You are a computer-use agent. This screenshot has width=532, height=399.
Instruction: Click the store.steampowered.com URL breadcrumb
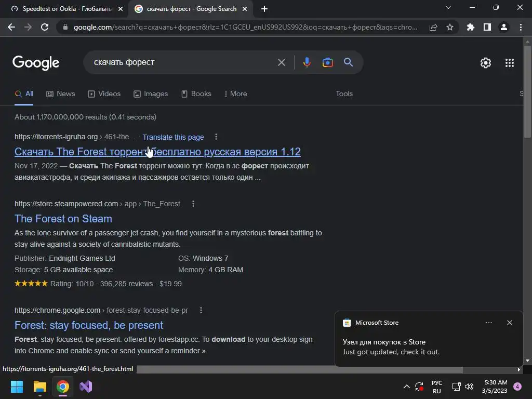(x=97, y=204)
